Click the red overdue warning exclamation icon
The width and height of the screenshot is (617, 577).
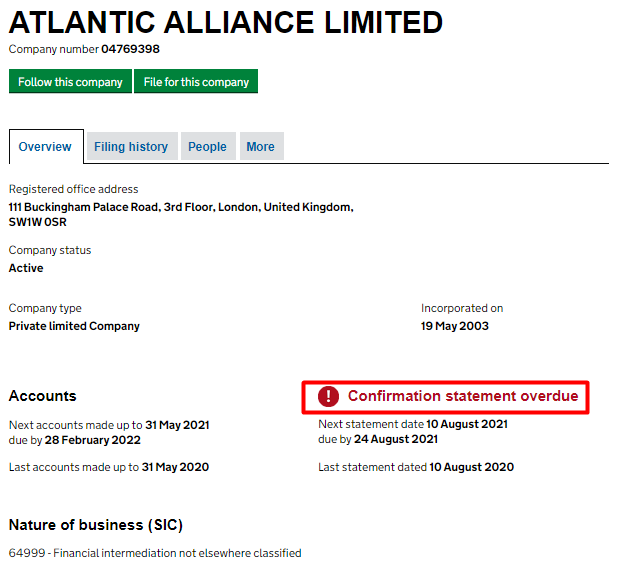tap(329, 397)
